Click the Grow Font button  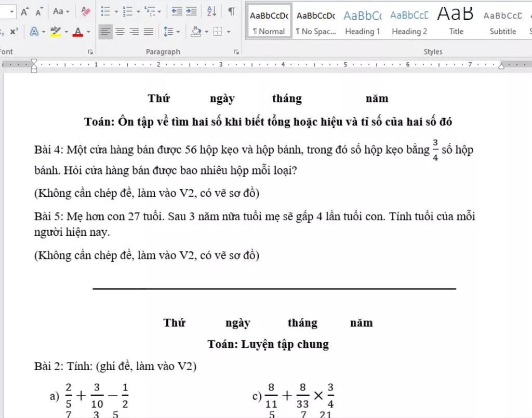pyautogui.click(x=24, y=12)
